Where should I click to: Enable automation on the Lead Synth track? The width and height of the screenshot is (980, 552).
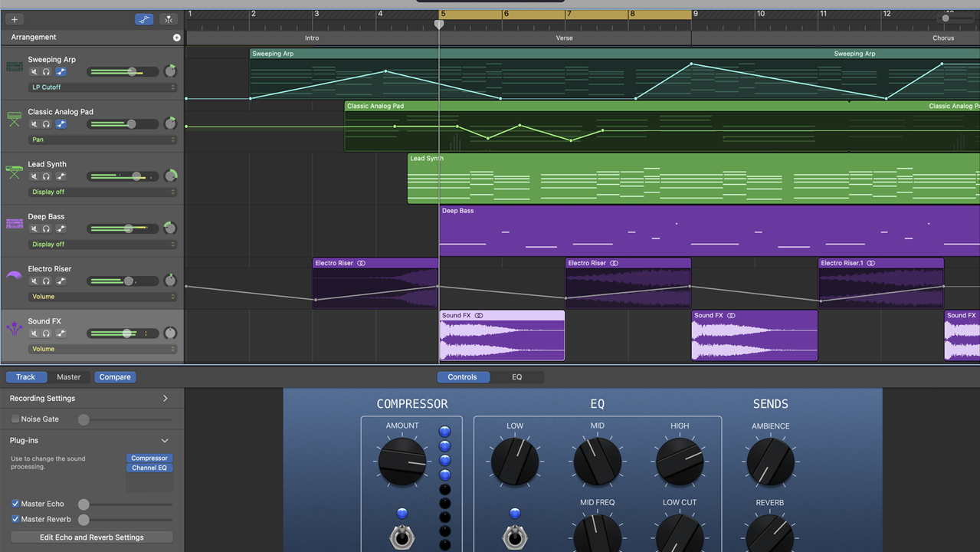coord(61,176)
